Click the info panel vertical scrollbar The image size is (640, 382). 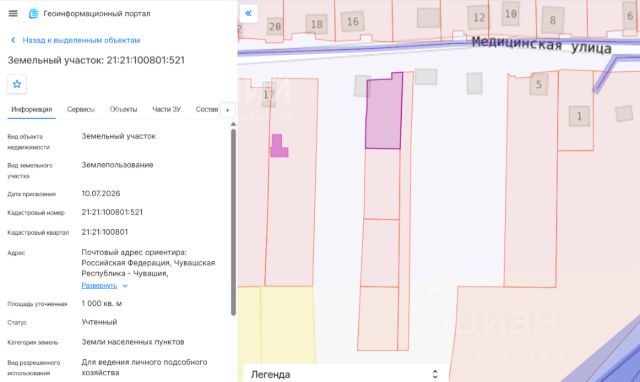(x=233, y=222)
